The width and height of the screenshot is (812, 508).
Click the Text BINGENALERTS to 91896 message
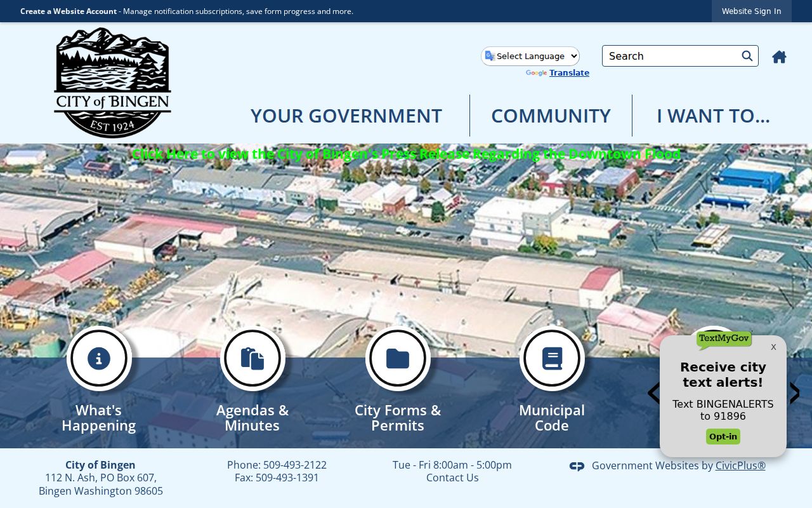click(x=723, y=410)
